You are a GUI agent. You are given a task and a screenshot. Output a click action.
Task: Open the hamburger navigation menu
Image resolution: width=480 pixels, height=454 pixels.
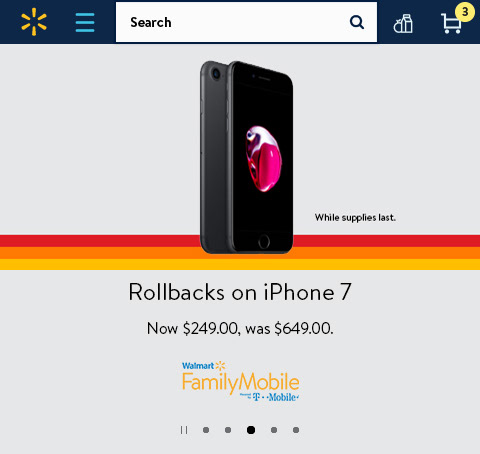coord(85,22)
